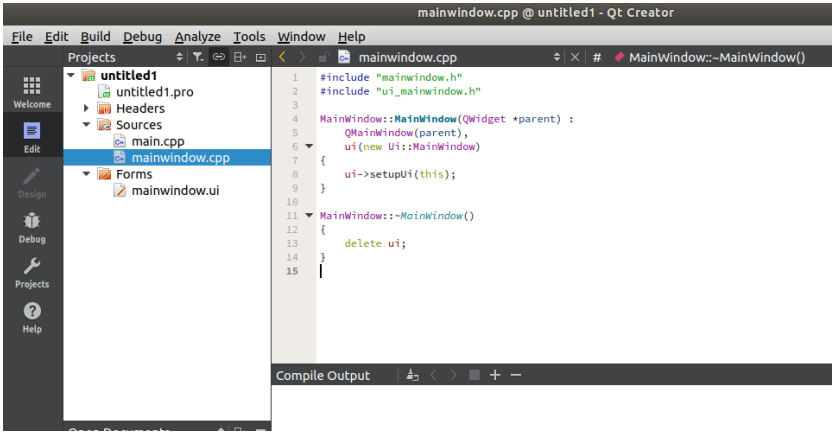The width and height of the screenshot is (836, 435).
Task: Open the File menu
Action: click(x=22, y=37)
